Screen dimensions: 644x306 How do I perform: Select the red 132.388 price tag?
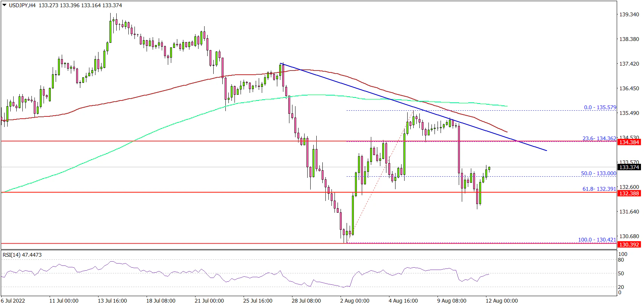pos(629,193)
